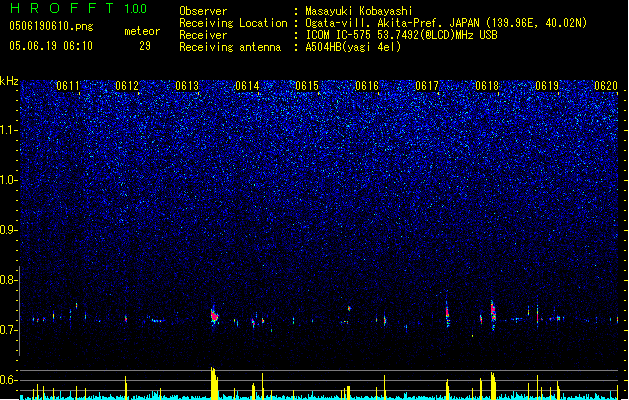Click the 0617 time marker
629x400 pixels.
[x=427, y=86]
